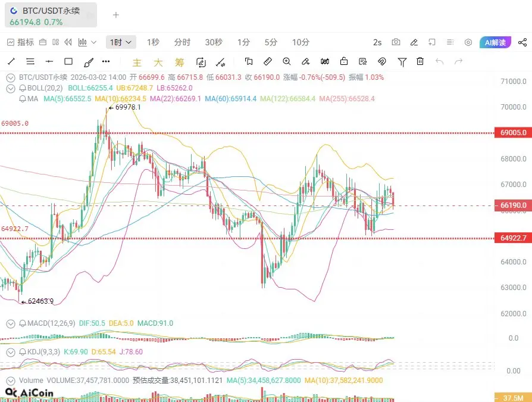Screen dimensions: 532x402
Task: Open more drawing tools ellipsis
Action: click(106, 61)
